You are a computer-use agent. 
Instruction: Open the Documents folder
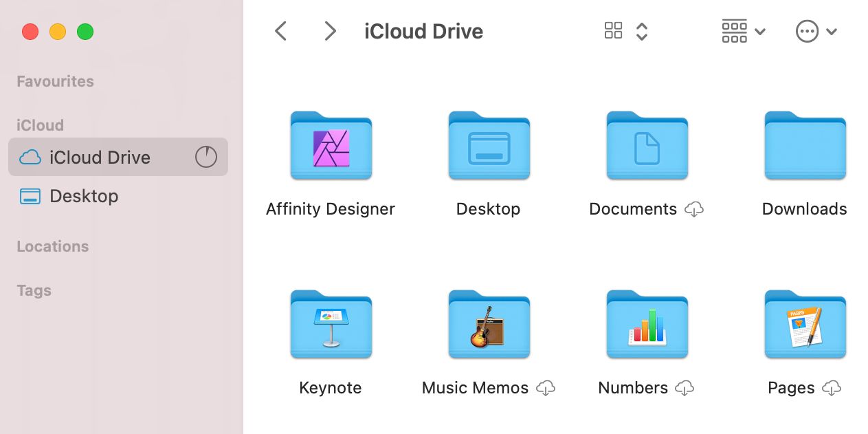pyautogui.click(x=647, y=146)
